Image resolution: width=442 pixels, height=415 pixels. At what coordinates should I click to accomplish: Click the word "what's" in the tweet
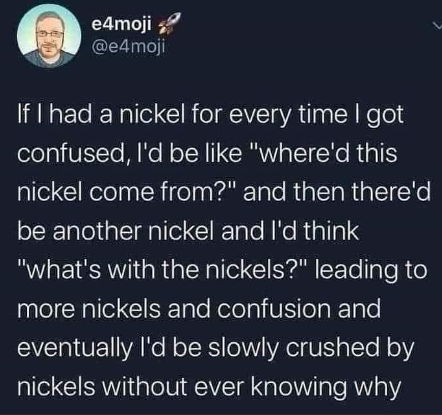pyautogui.click(x=53, y=270)
